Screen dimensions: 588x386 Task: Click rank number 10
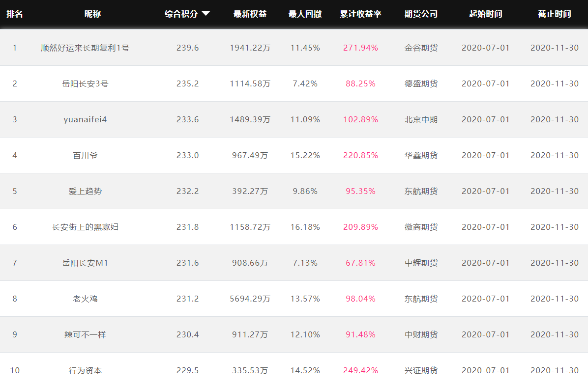click(15, 370)
